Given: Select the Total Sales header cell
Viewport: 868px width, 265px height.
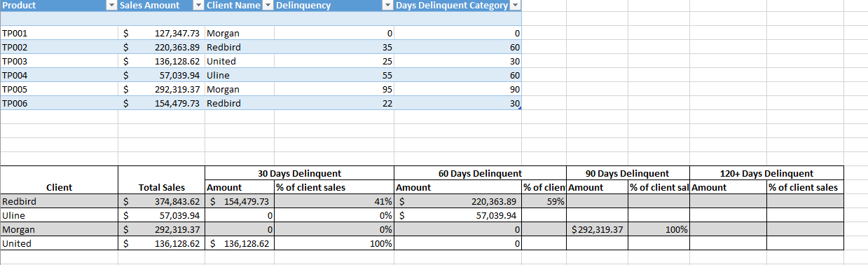Looking at the screenshot, I should pos(161,187).
